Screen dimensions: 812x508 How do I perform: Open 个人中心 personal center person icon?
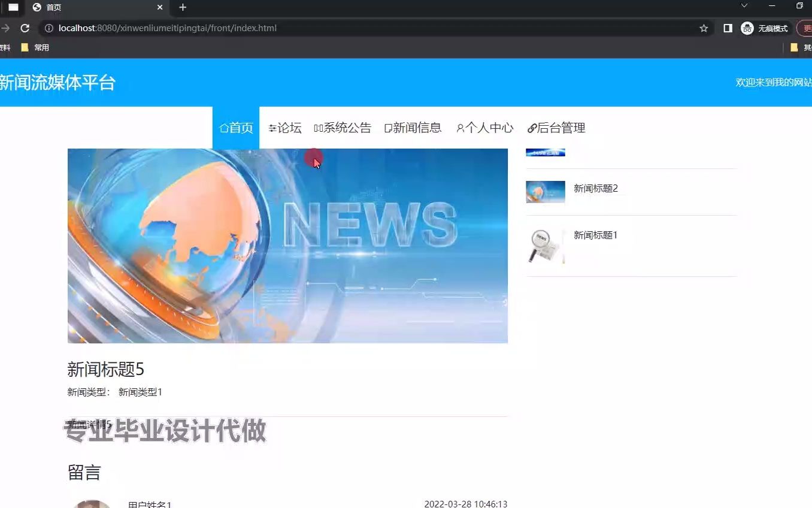coord(460,128)
